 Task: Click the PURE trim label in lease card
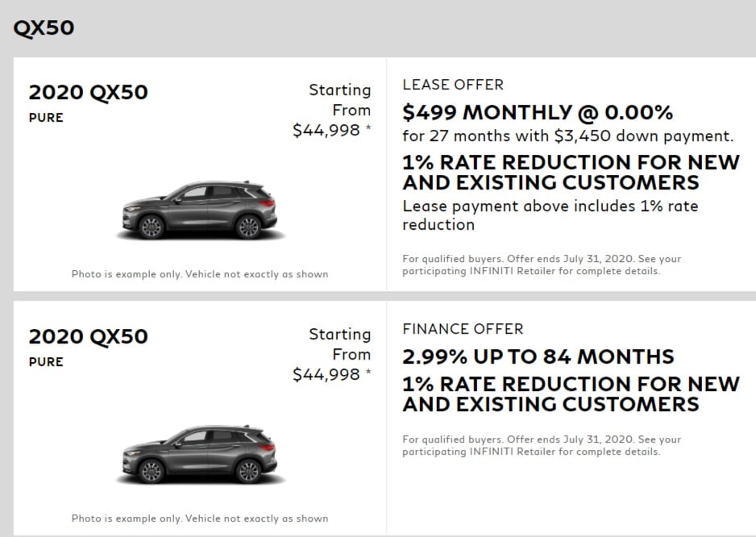tap(46, 118)
